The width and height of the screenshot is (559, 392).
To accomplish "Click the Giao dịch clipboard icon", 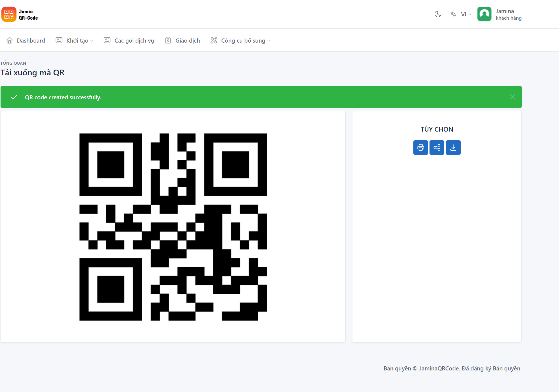I will point(168,40).
